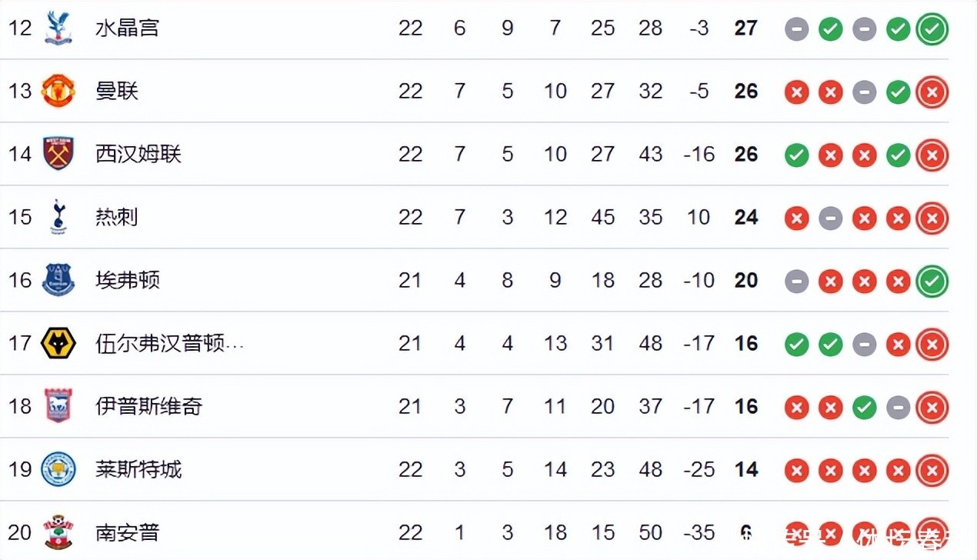Click 埃弗顿's ringed green latest-result icon
The image size is (977, 560).
click(x=932, y=282)
